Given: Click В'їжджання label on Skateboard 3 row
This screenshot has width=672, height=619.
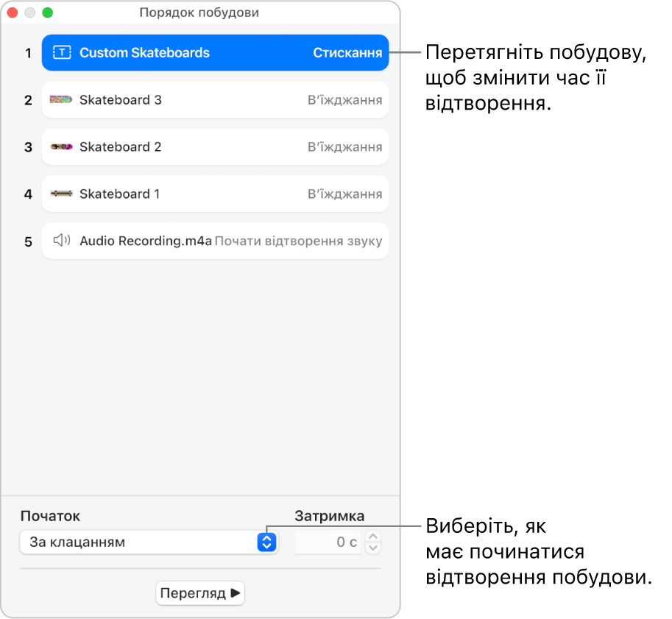Looking at the screenshot, I should coord(344,100).
